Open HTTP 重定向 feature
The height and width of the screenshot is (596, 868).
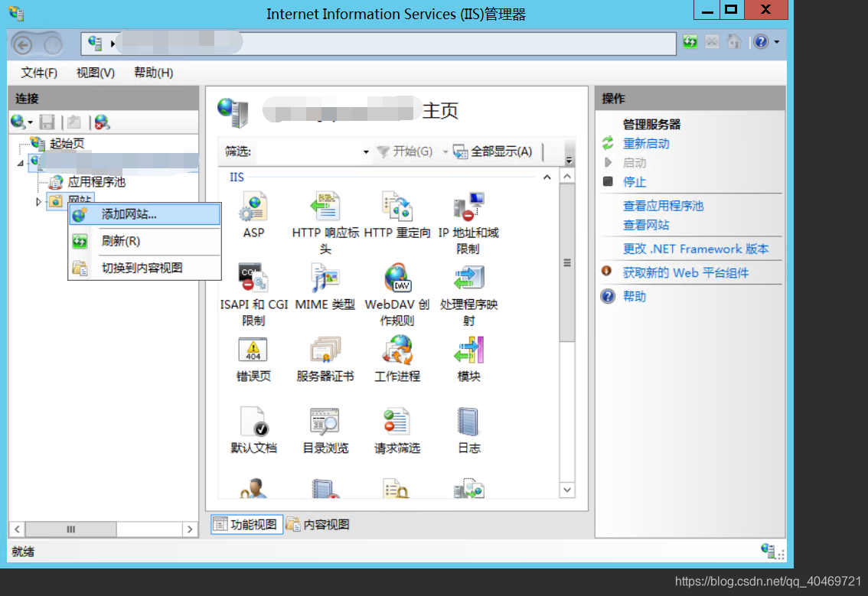click(x=397, y=215)
